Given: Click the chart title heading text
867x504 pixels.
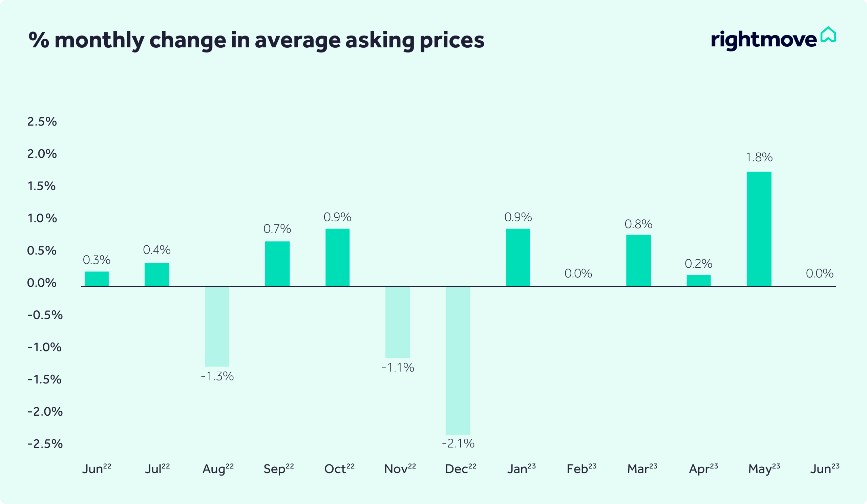Looking at the screenshot, I should coord(256,40).
